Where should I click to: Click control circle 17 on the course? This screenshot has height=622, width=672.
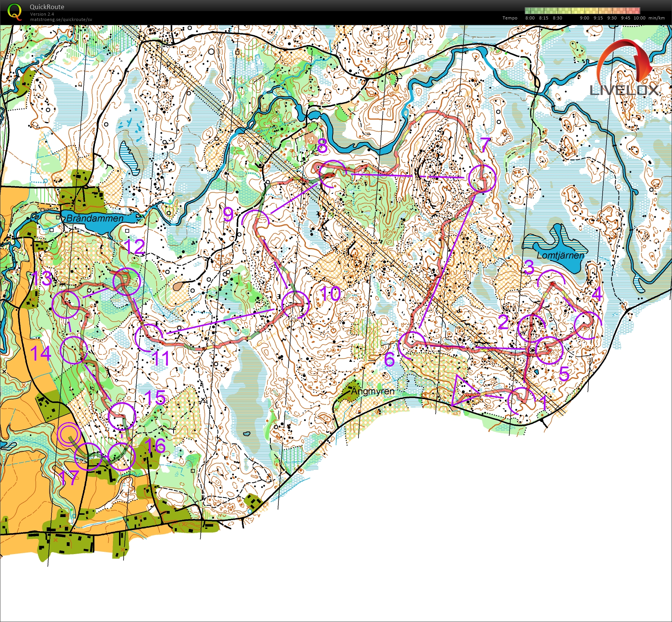tap(88, 456)
